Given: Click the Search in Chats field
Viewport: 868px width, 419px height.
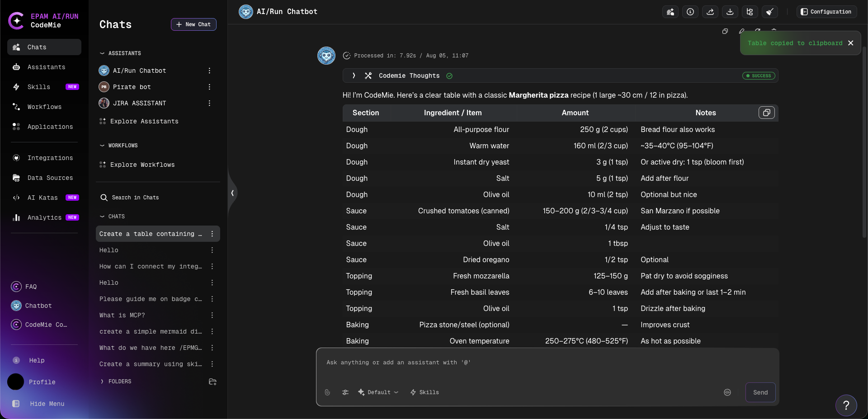Looking at the screenshot, I should (158, 198).
